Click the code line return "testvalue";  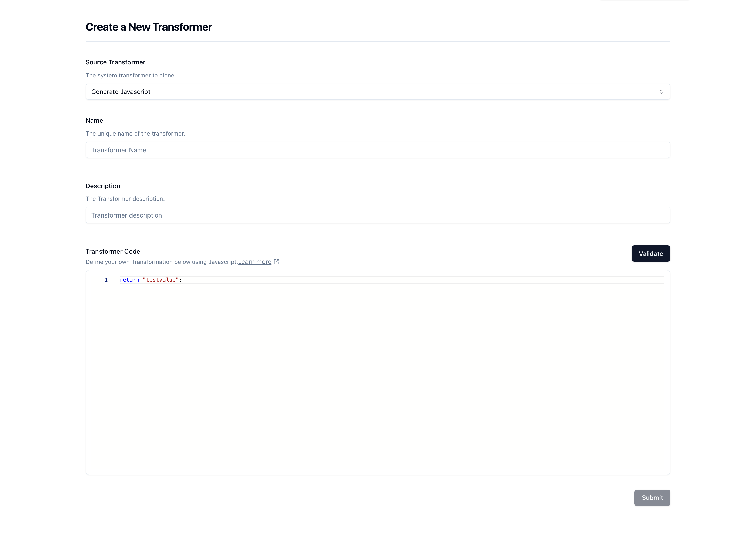pyautogui.click(x=151, y=280)
